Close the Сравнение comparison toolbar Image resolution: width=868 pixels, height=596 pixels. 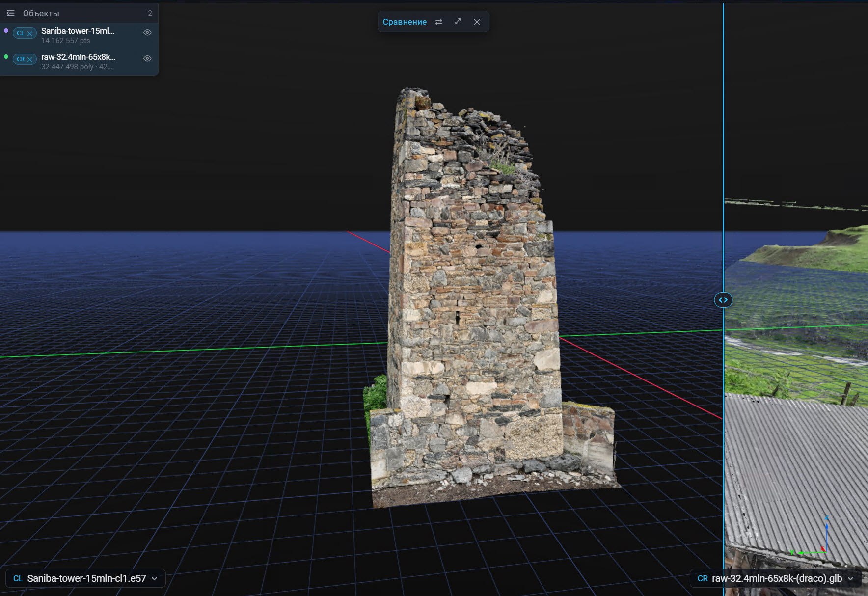coord(477,22)
